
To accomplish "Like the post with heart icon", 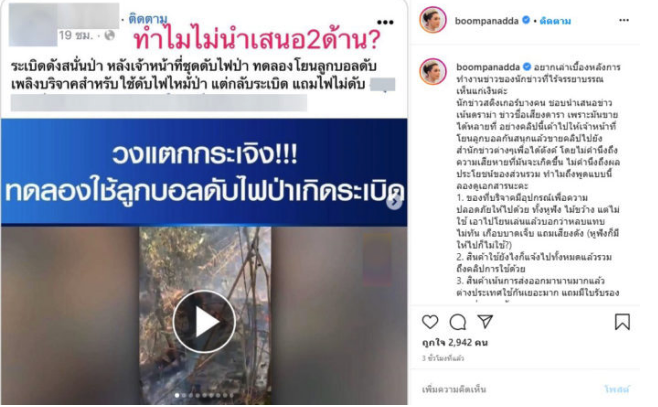I will pos(430,322).
